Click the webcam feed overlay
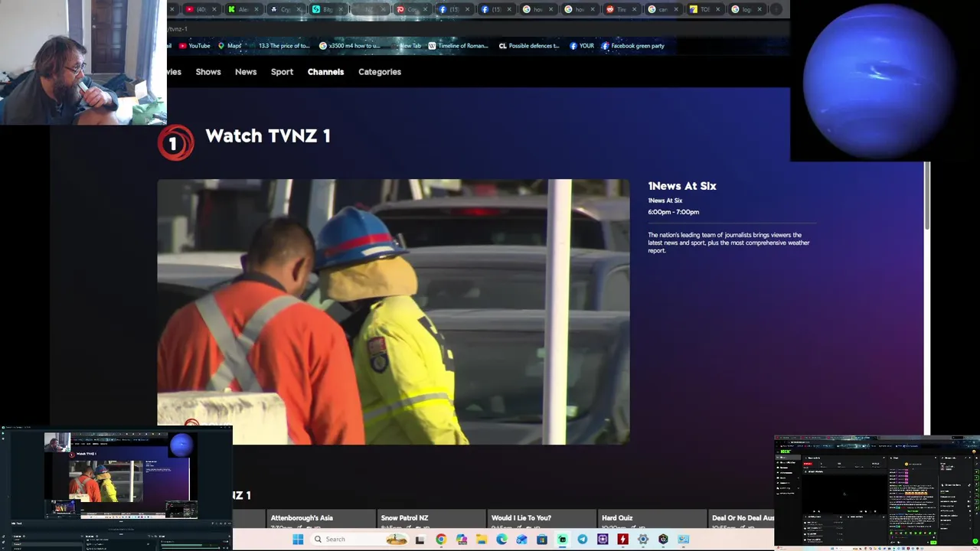Screen dimensions: 980x551 tap(83, 62)
